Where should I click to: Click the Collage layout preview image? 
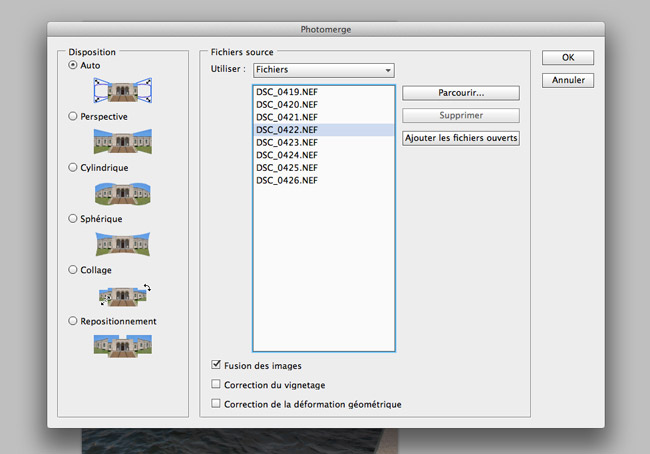[124, 295]
